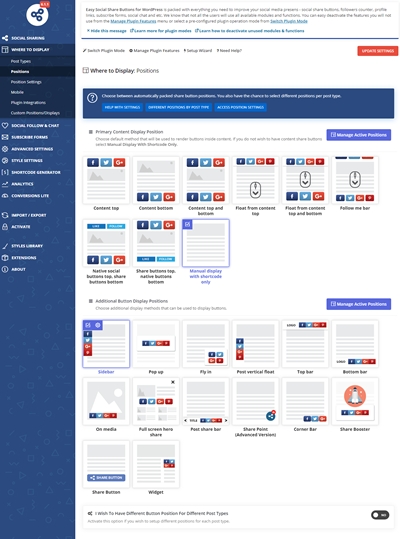Open the Where to Display section
This screenshot has height=539, width=400.
[37, 50]
